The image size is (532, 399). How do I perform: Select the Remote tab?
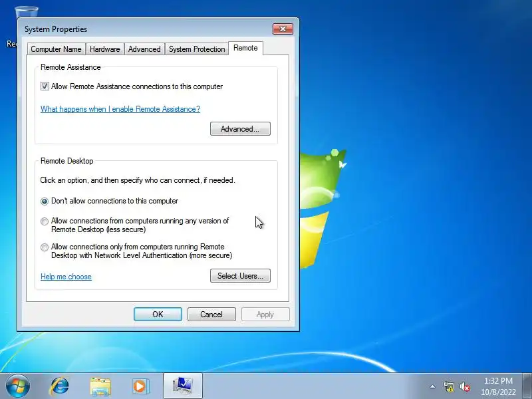pyautogui.click(x=245, y=48)
